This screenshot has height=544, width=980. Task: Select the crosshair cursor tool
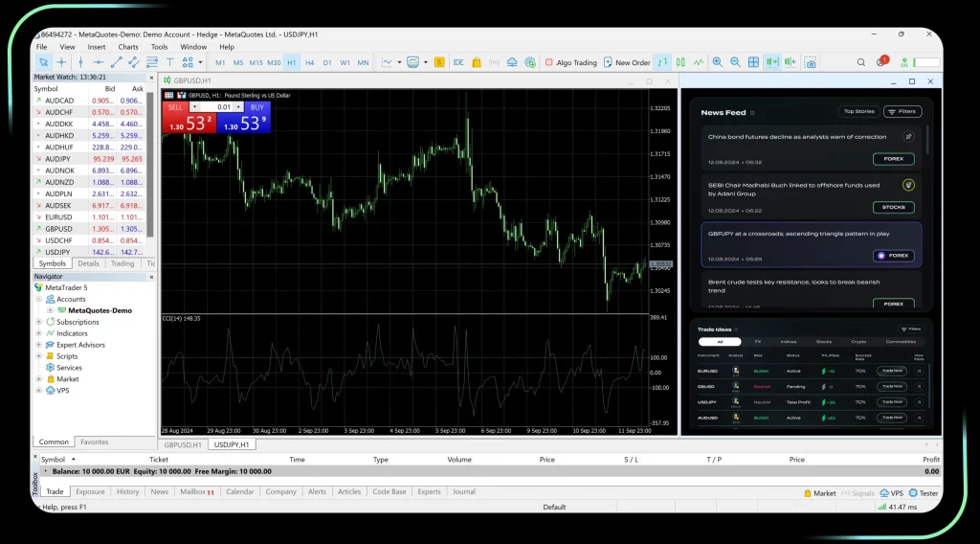pos(62,62)
